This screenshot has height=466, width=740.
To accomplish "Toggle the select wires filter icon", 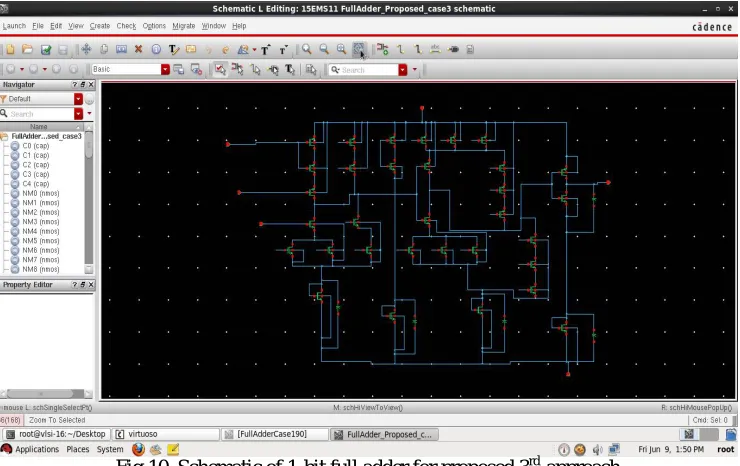I will (255, 69).
